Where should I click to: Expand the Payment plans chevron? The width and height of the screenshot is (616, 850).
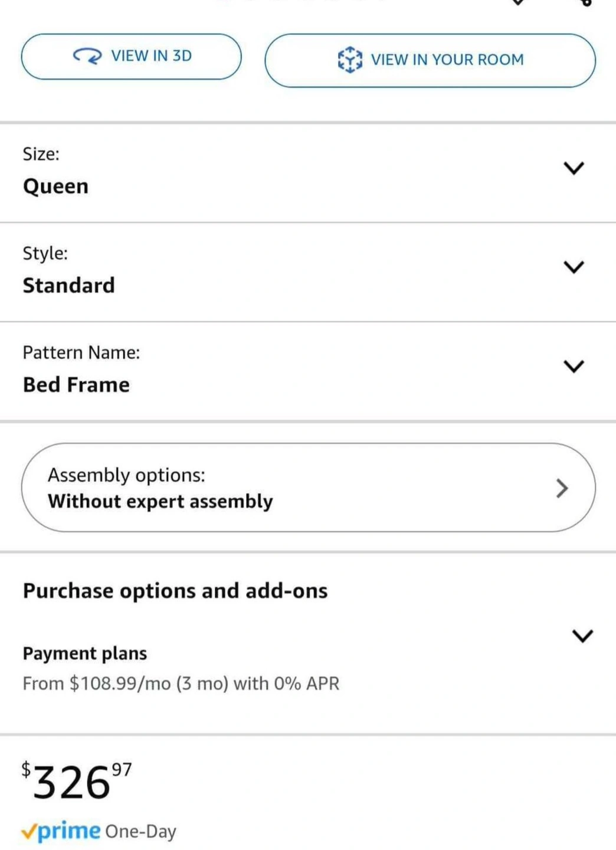[x=582, y=636]
